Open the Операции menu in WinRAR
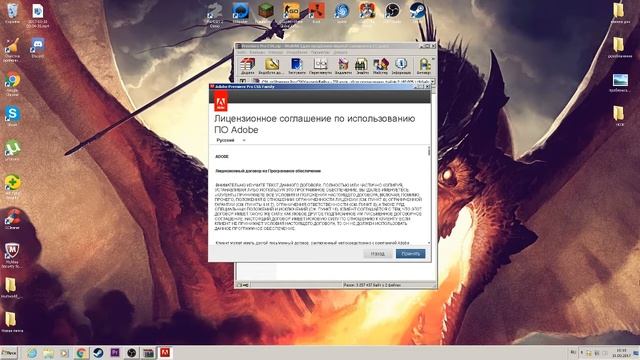The image size is (640, 360). point(276,52)
